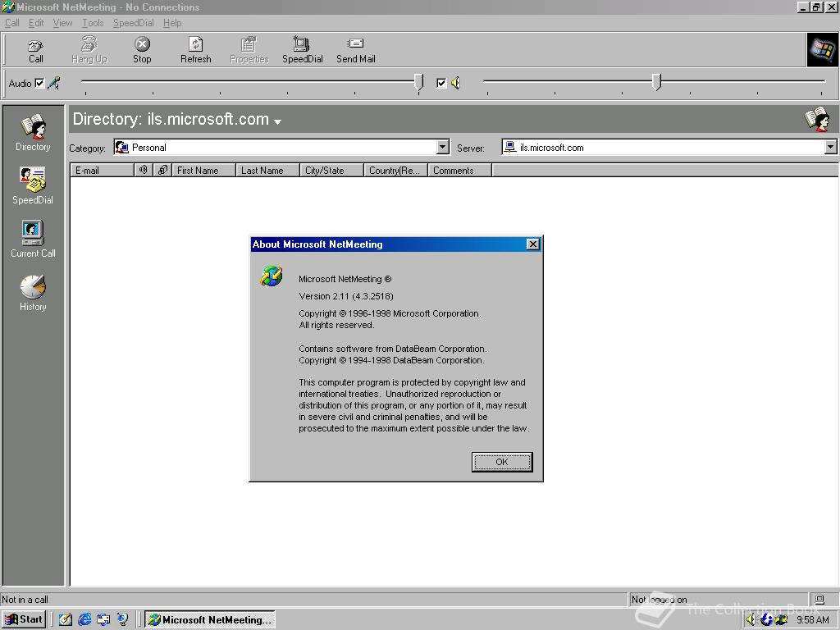Sort by the Country column header
Screen dimensions: 840x630
pyautogui.click(x=395, y=170)
